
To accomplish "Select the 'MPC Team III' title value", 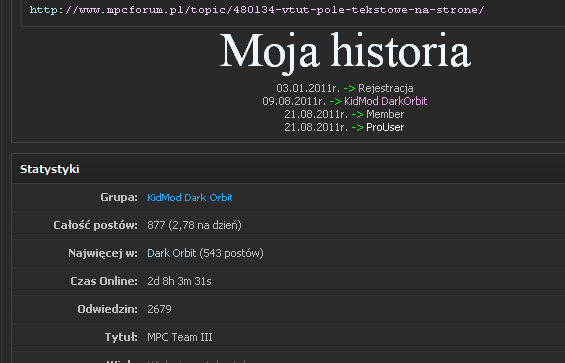I will coord(179,337).
